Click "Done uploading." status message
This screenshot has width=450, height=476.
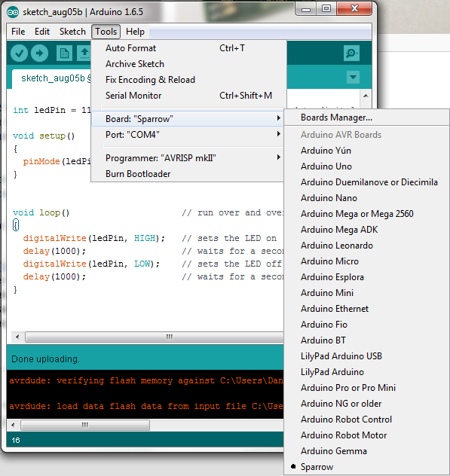[45, 359]
